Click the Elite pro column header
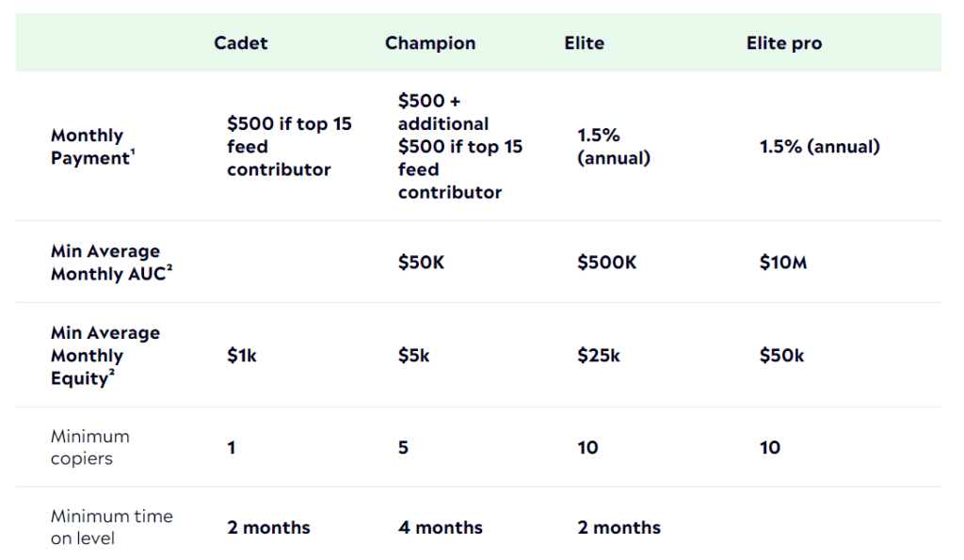Screen dimensions: 964x560 tap(783, 43)
